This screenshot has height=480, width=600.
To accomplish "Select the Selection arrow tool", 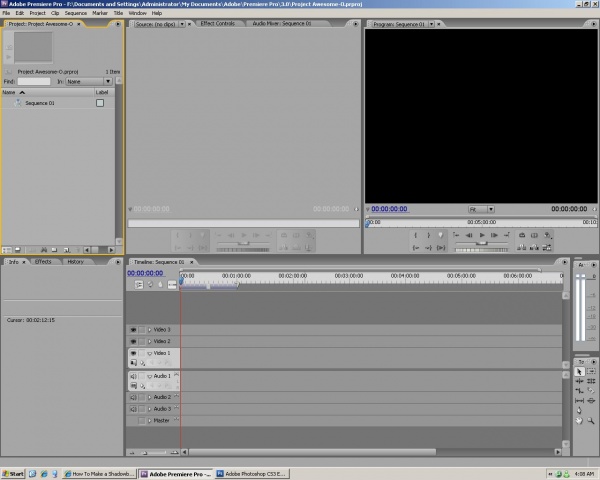I will click(x=579, y=371).
